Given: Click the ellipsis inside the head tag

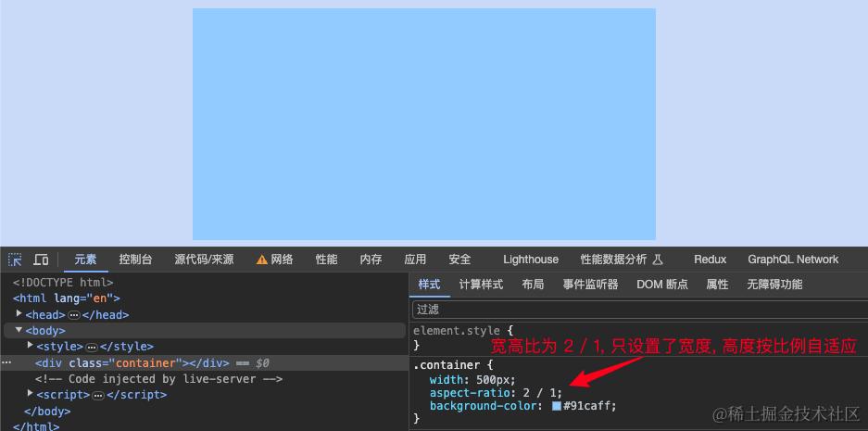Looking at the screenshot, I should point(74,315).
